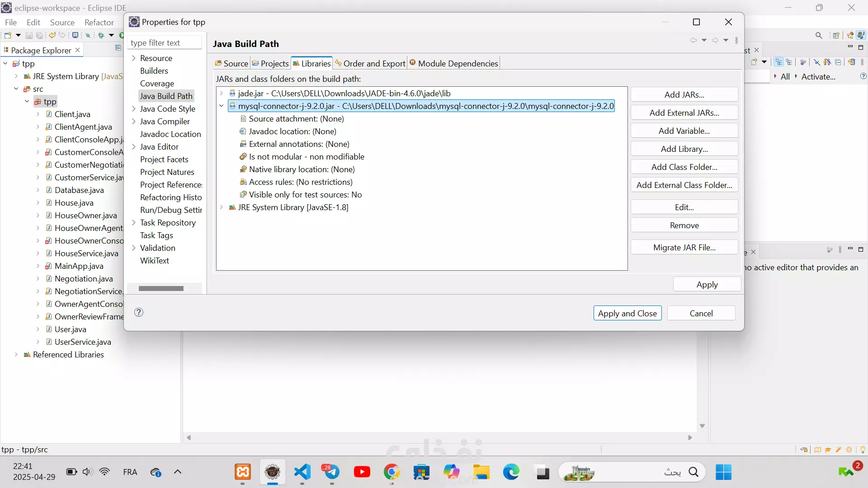The width and height of the screenshot is (868, 488).
Task: Open Windows Start button
Action: (x=723, y=472)
